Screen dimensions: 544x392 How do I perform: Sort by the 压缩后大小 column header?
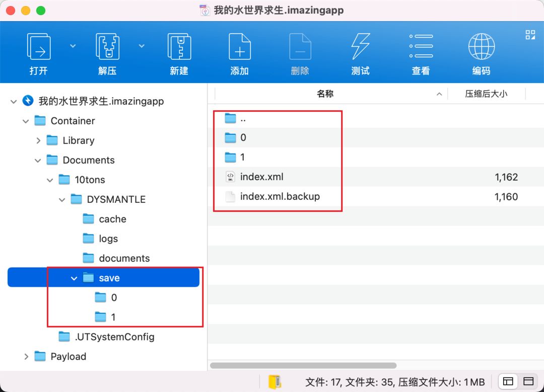487,94
